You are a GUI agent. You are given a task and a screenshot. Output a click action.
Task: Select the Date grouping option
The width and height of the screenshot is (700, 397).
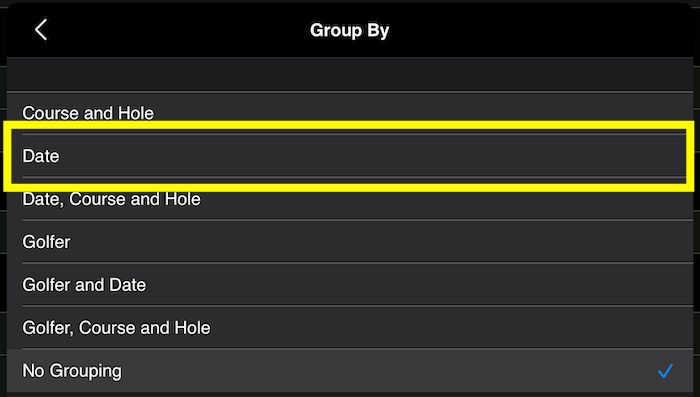pyautogui.click(x=350, y=156)
